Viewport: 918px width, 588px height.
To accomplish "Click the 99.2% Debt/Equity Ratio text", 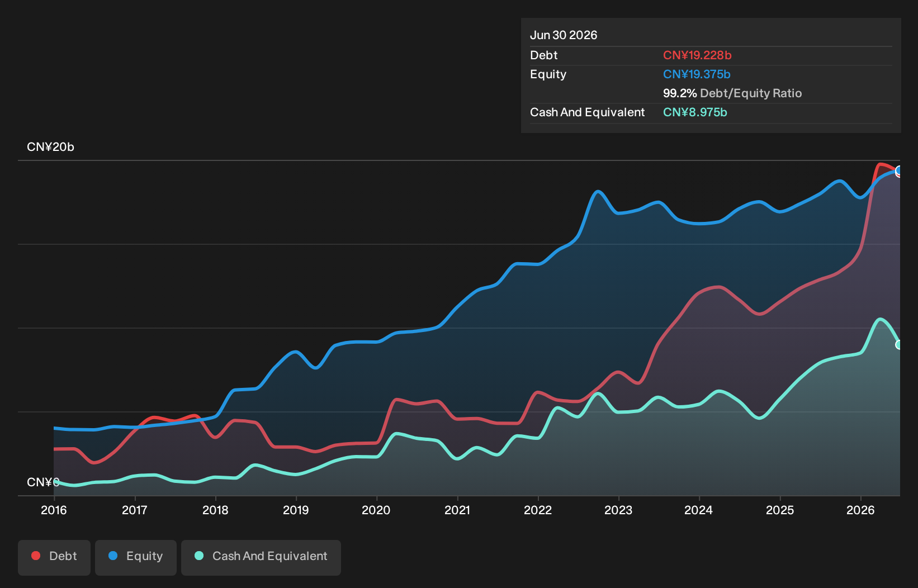I will [x=732, y=93].
